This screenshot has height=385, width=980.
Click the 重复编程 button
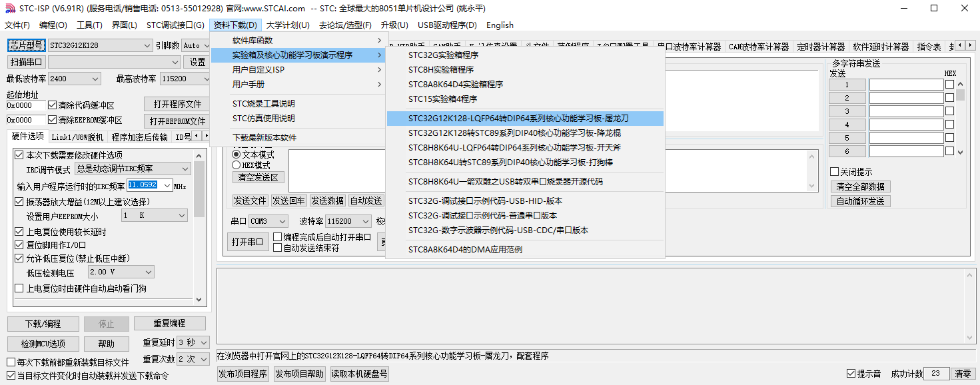pos(169,324)
